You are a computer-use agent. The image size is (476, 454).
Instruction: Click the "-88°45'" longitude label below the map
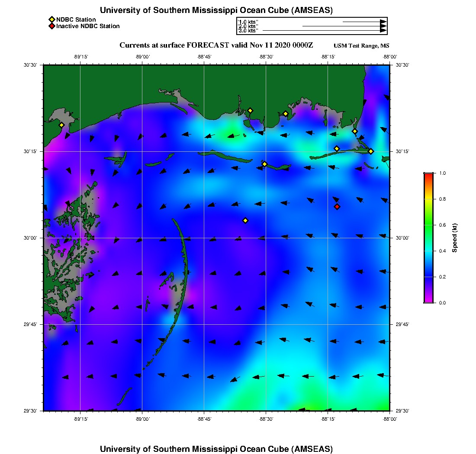(204, 419)
